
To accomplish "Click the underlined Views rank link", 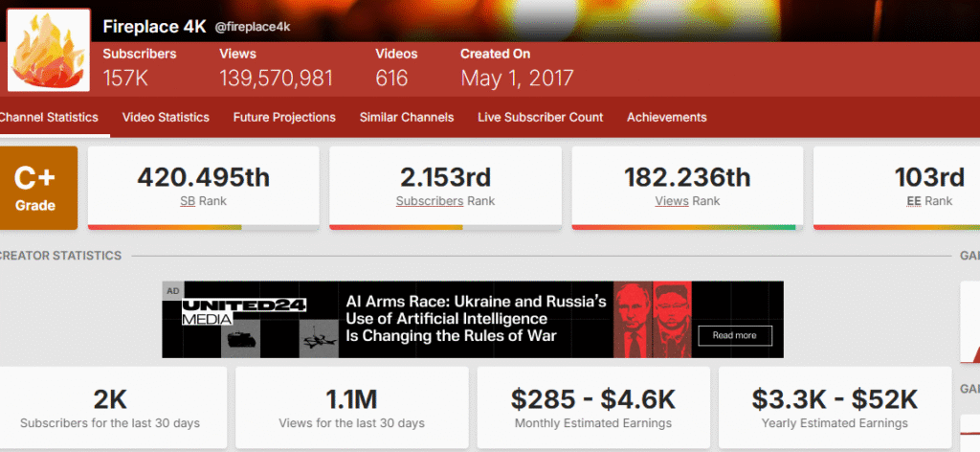I will click(672, 201).
